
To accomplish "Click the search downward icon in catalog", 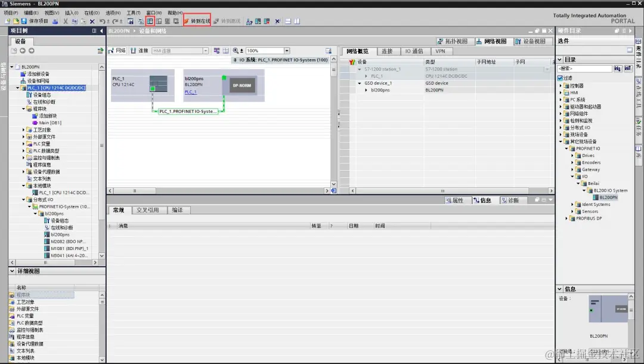I will [x=618, y=69].
